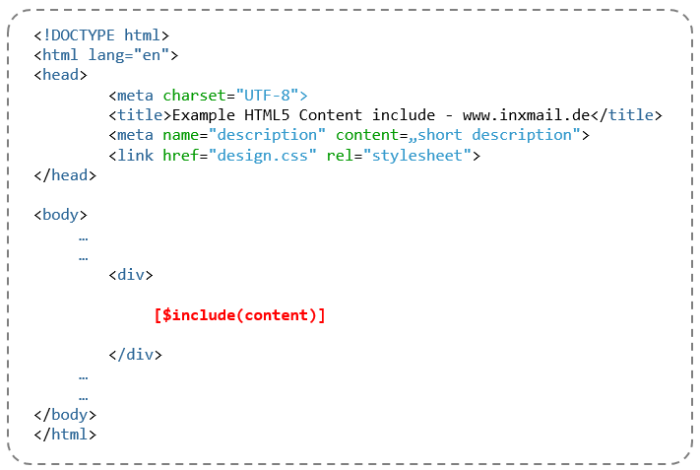Screen dimensions: 700x470
Task: Click the opening <div> tag
Action: [x=131, y=275]
